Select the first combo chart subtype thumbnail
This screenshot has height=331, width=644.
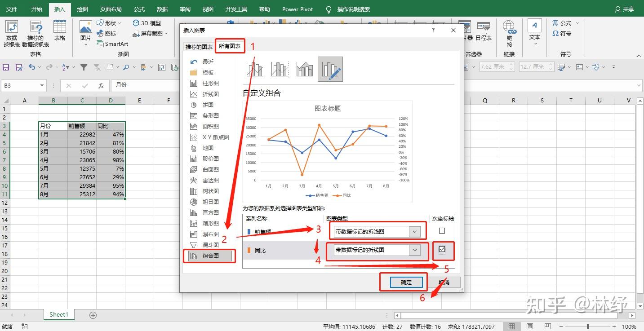coord(255,69)
